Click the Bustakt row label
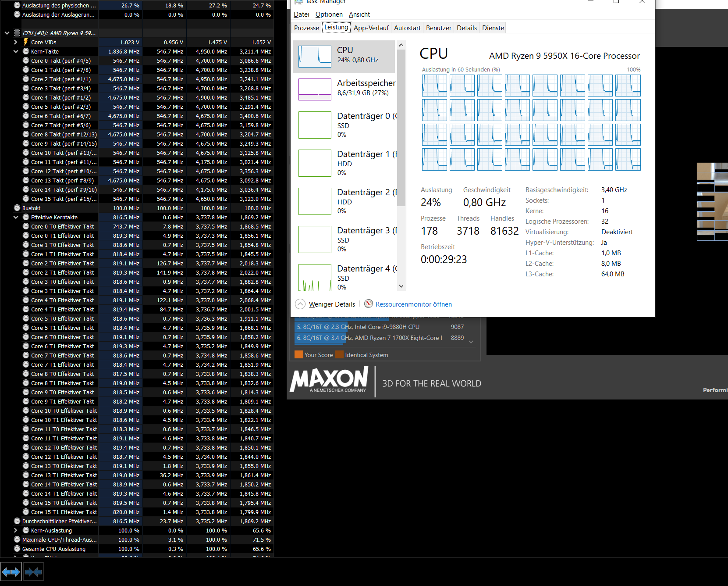The width and height of the screenshot is (728, 586). pos(31,208)
